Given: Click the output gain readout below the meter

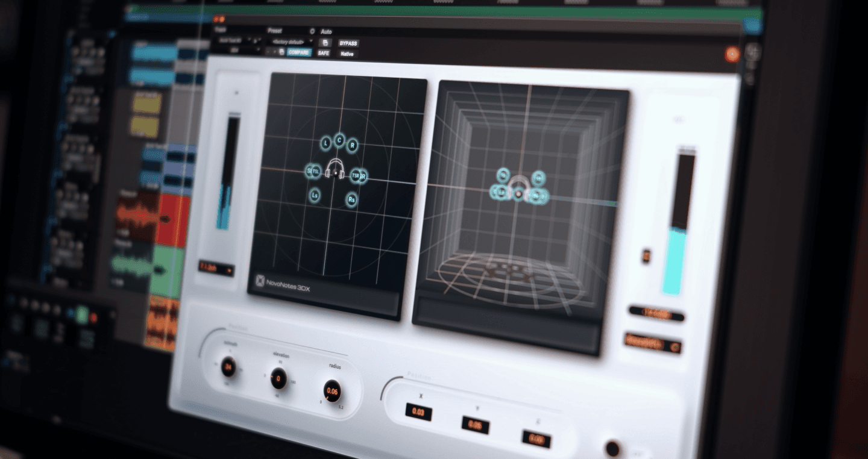Looking at the screenshot, I should click(x=656, y=314).
